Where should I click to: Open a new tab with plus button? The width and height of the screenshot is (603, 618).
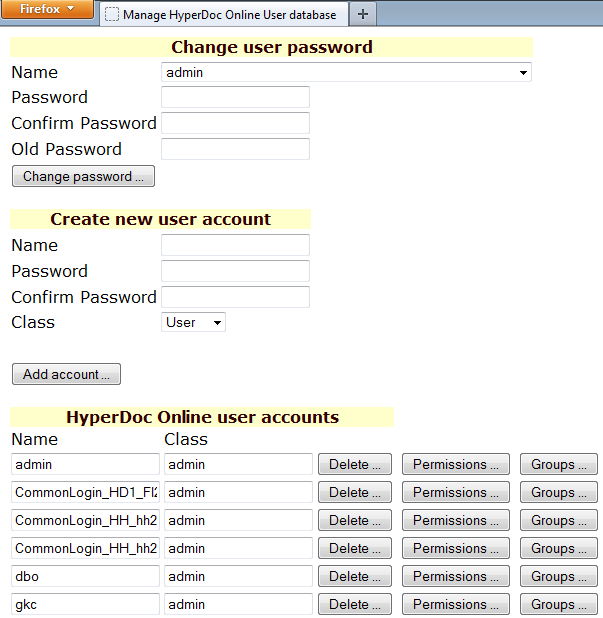click(x=363, y=14)
